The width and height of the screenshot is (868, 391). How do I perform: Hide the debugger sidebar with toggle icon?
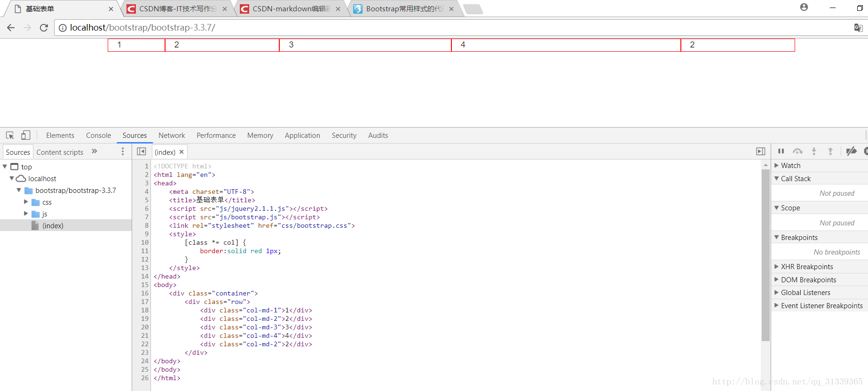pos(760,152)
